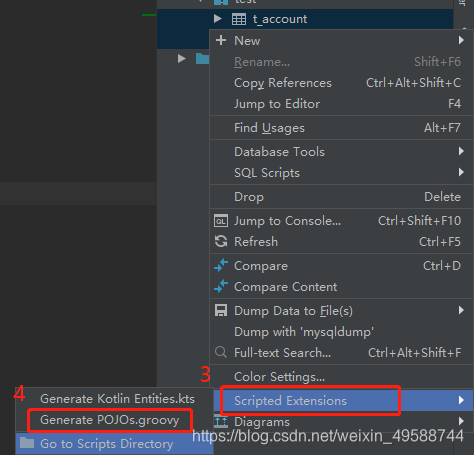This screenshot has width=474, height=455.
Task: Click the t_account table icon
Action: [239, 19]
